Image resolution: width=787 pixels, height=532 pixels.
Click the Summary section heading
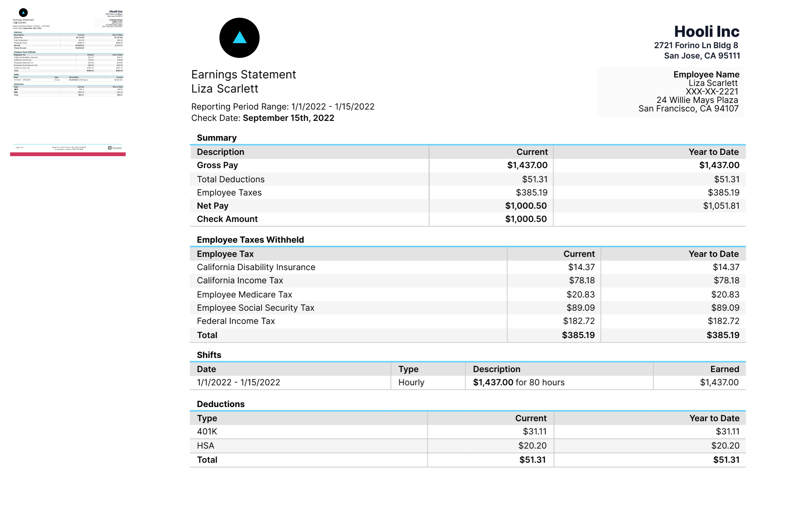[217, 138]
